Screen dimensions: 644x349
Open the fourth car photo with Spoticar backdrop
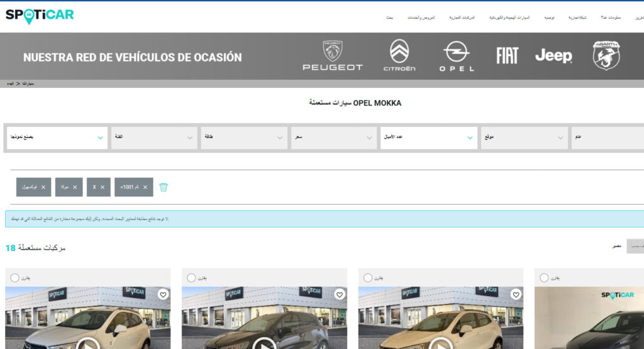pos(589,318)
